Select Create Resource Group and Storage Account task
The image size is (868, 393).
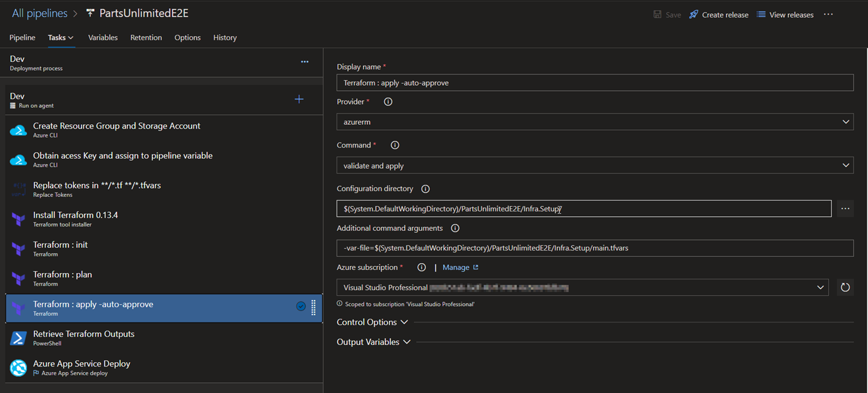[x=164, y=130]
